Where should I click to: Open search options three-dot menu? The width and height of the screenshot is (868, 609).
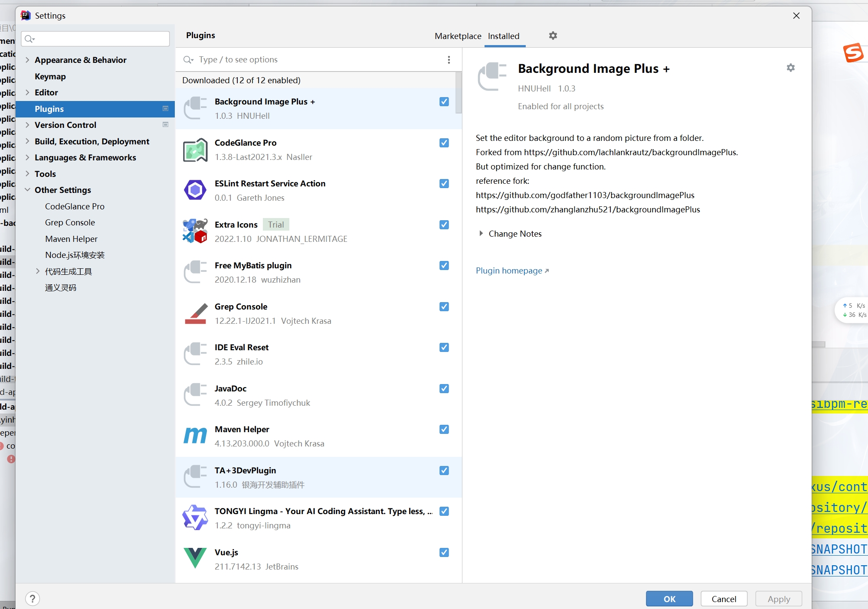tap(449, 60)
